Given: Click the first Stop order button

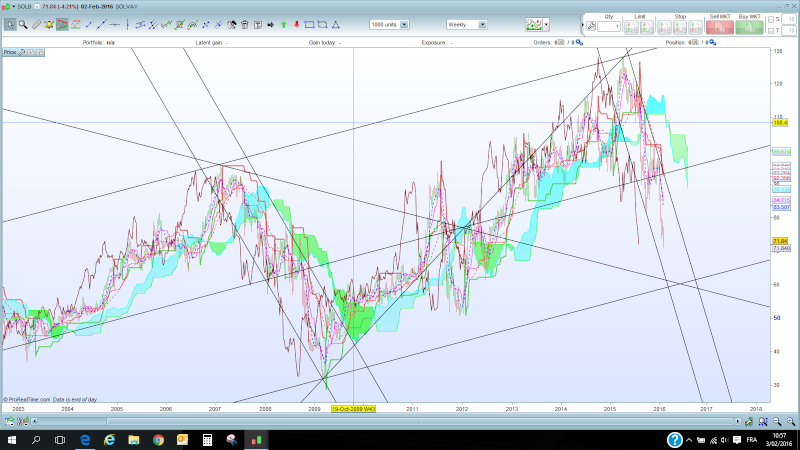Looking at the screenshot, I should 664,27.
